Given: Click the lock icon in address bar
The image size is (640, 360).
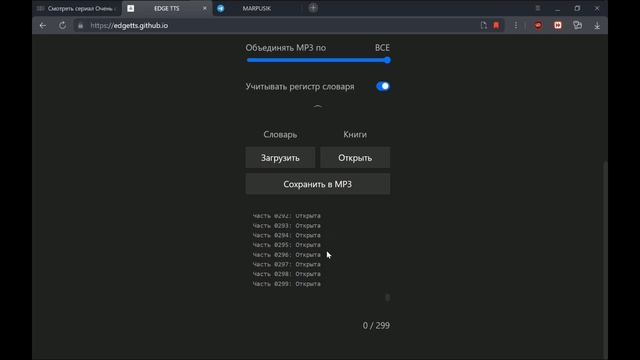Looking at the screenshot, I should click(80, 25).
